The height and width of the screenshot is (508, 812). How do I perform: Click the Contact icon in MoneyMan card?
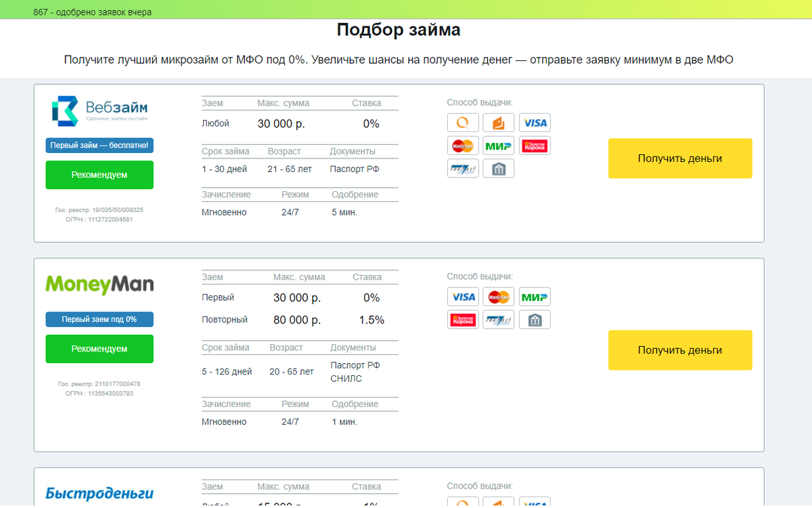pos(499,320)
